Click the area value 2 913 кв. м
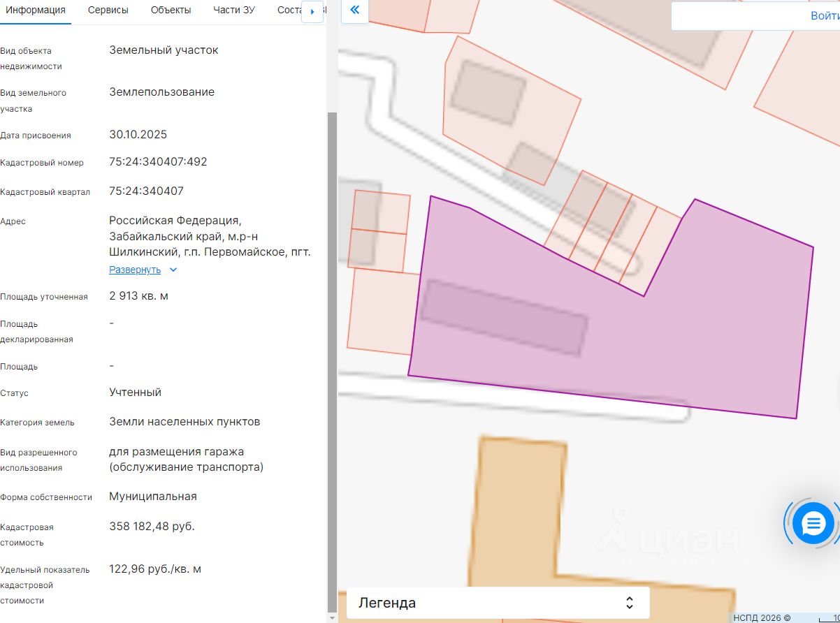Screen dimensions: 840x623 coord(138,296)
